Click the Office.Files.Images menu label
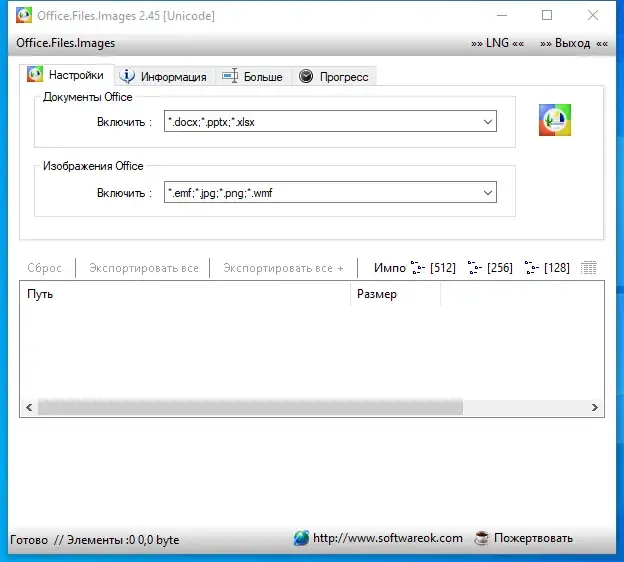Image resolution: width=624 pixels, height=562 pixels. point(66,43)
